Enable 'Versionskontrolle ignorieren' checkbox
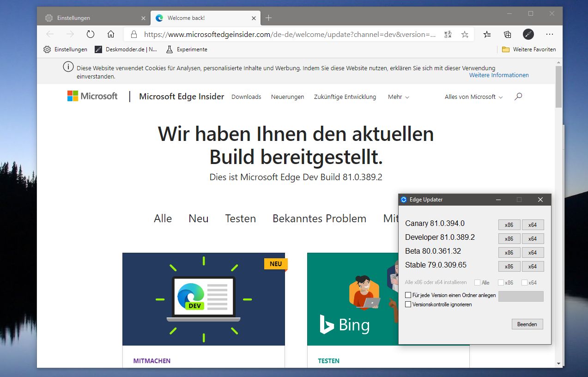588x377 pixels. point(408,304)
